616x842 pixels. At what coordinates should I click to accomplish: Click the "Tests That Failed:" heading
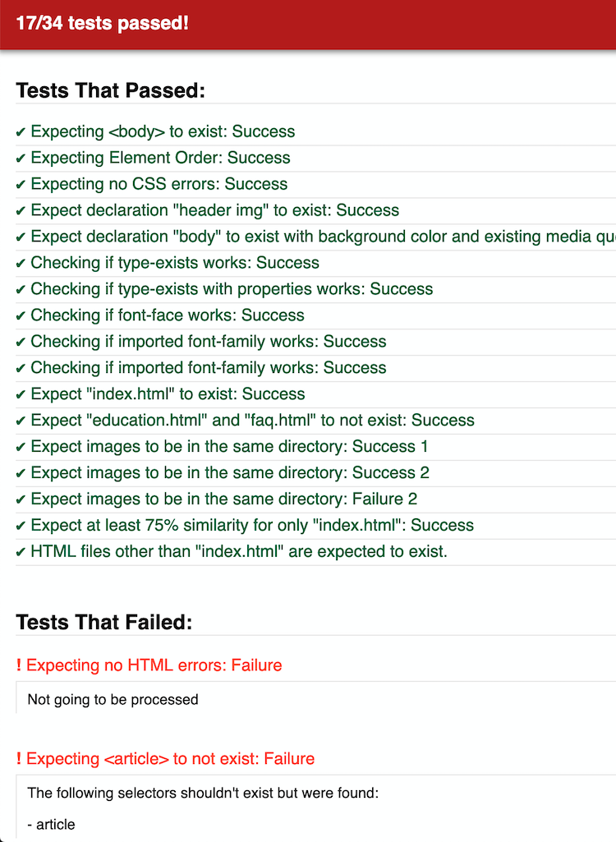point(103,623)
